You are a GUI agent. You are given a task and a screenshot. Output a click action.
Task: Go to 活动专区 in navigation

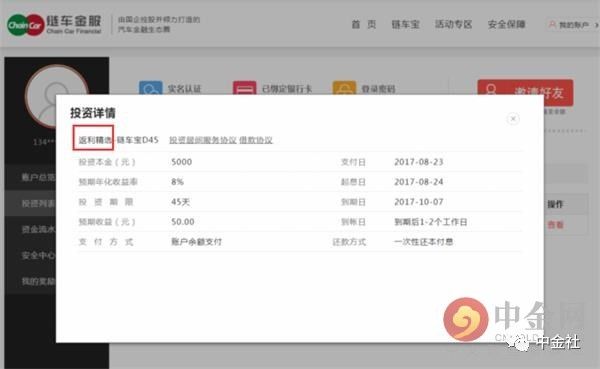click(x=453, y=24)
